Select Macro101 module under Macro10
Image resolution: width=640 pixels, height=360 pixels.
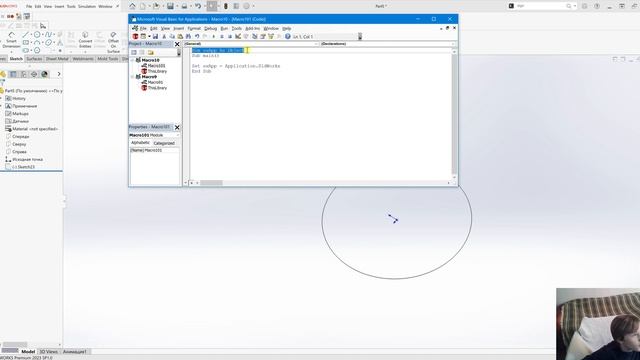(x=153, y=66)
